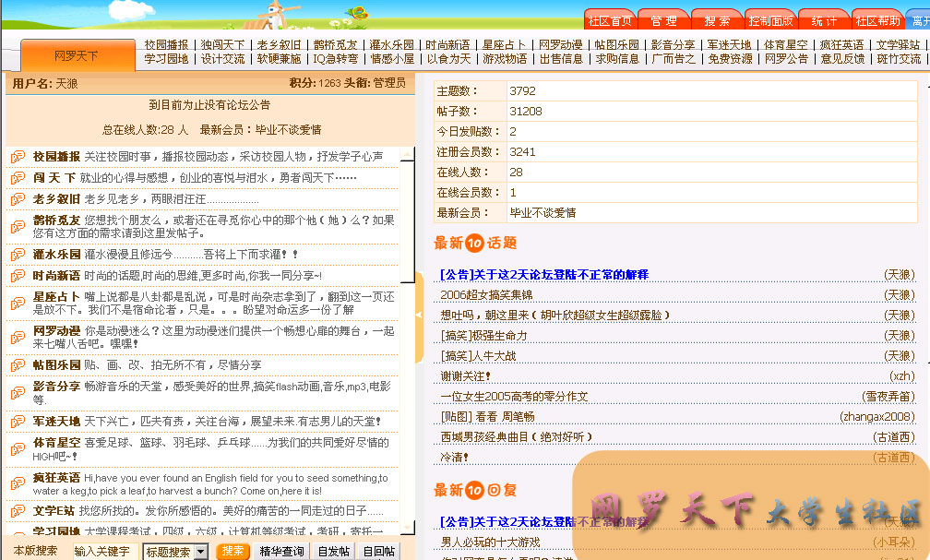Viewport: 930px width, 560px height.
Task: Click the icon next to 疯狂英语
Action: coord(18,478)
